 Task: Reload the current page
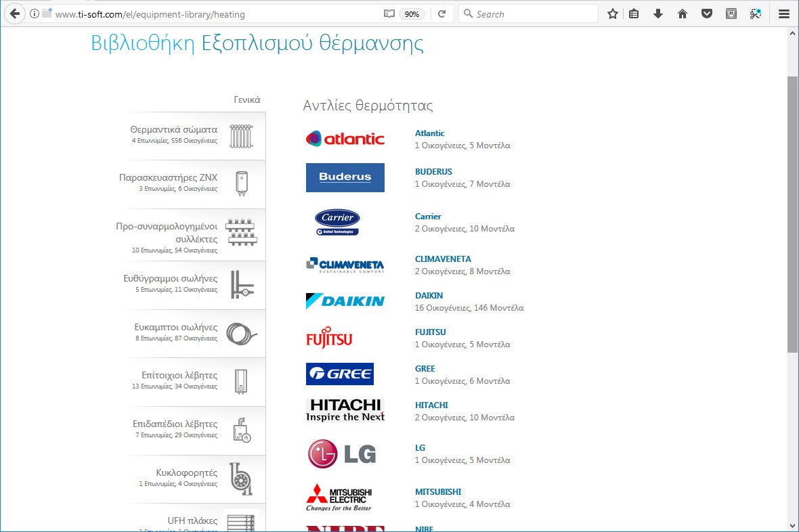(442, 13)
